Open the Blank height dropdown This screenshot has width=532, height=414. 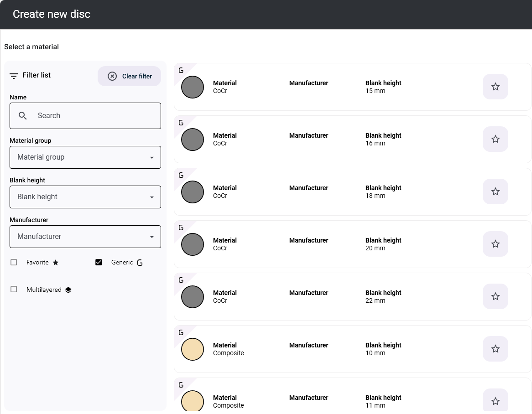click(x=85, y=197)
